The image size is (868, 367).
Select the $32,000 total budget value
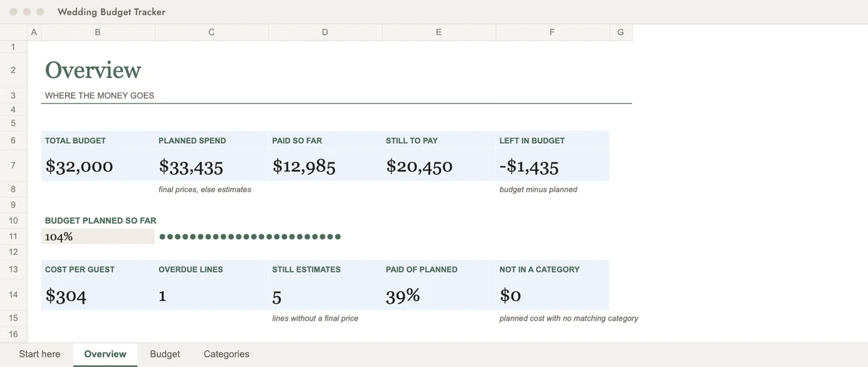click(x=79, y=166)
